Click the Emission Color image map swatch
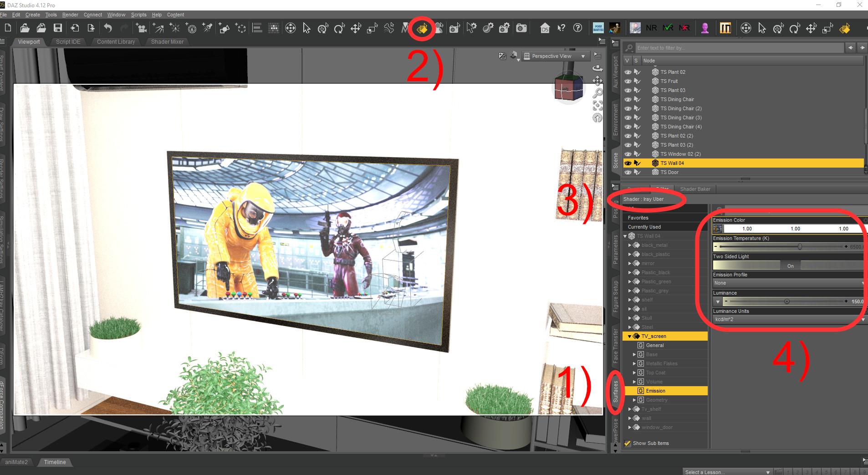The height and width of the screenshot is (475, 868). [718, 229]
